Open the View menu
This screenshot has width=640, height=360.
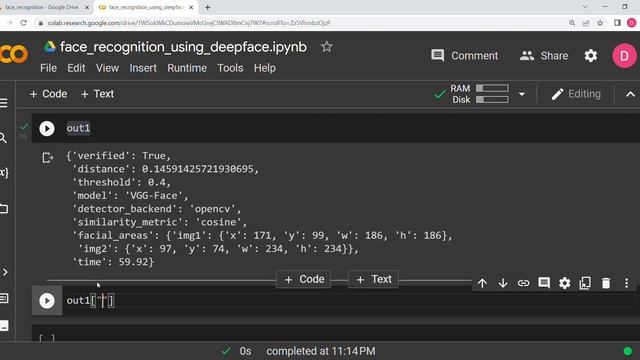click(107, 68)
